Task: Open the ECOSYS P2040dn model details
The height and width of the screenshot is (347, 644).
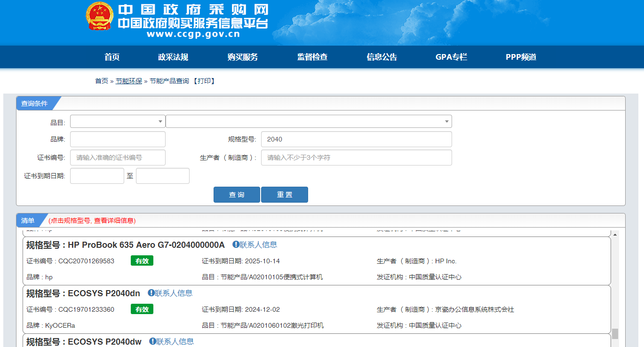Action: tap(104, 293)
